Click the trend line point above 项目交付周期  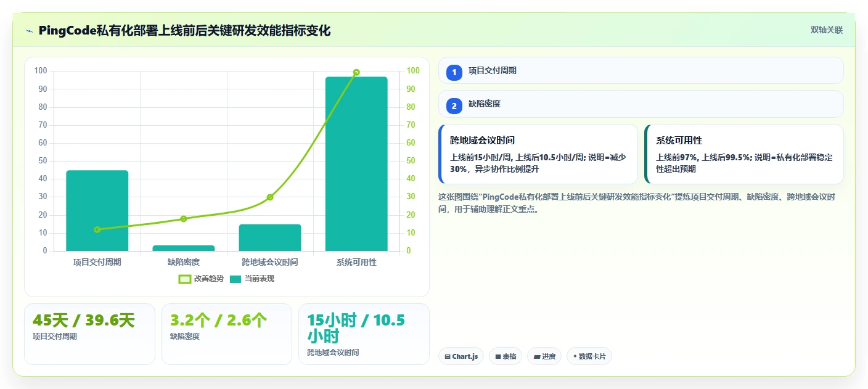tap(97, 229)
